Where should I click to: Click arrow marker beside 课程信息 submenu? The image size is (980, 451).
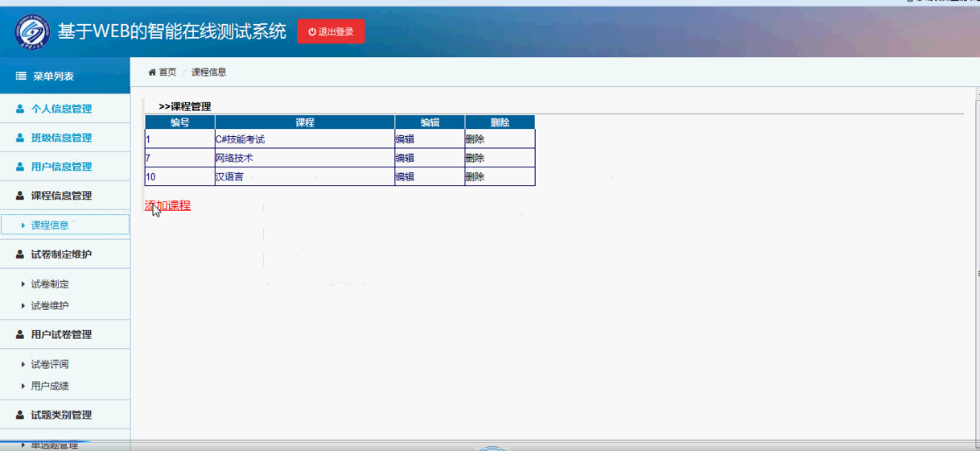pyautogui.click(x=23, y=225)
